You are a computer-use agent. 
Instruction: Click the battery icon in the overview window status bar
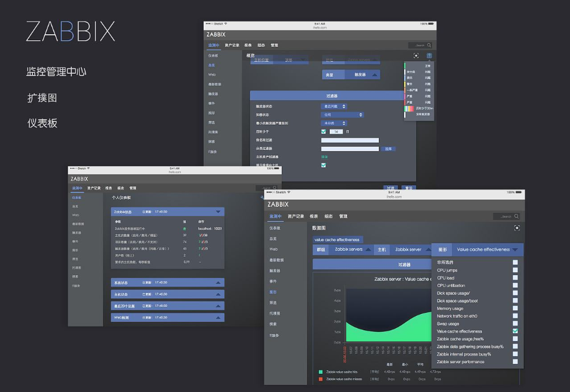[431, 23]
